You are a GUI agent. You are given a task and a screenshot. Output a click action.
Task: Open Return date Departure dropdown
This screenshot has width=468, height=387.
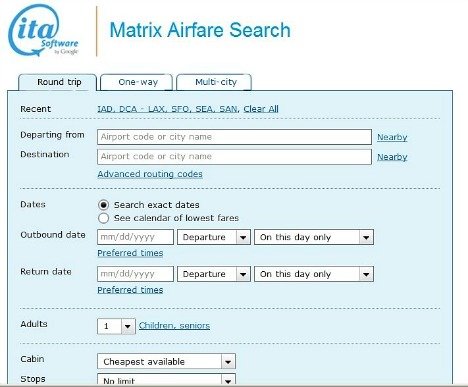[214, 274]
